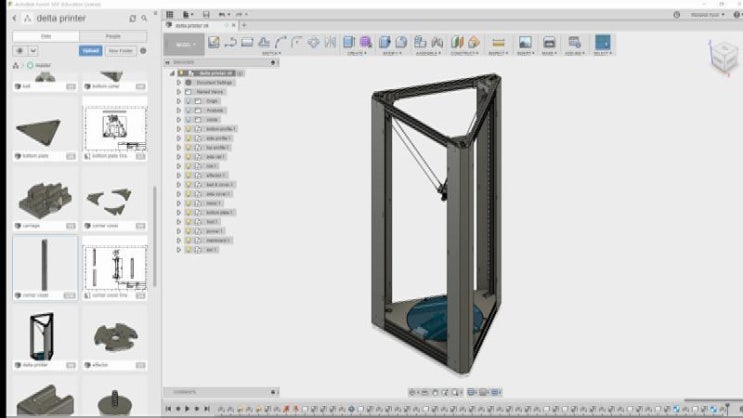Open the CREATE menu dropdown
Screen dimensions: 743x418
pos(355,53)
